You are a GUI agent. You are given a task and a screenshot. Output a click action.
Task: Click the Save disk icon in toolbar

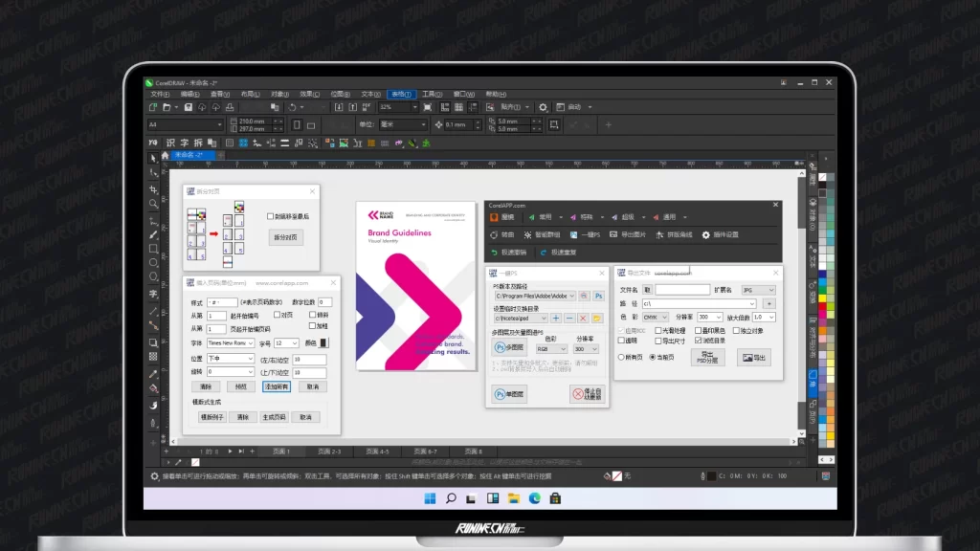[x=189, y=107]
